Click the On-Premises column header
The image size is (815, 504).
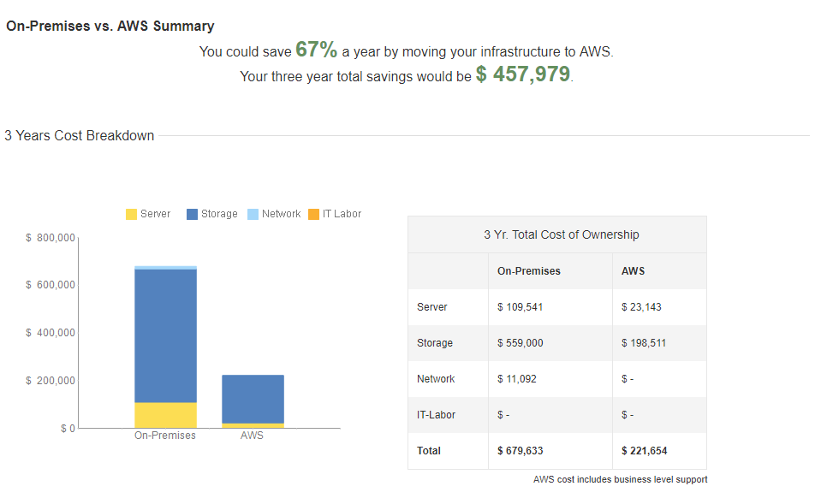coord(528,271)
